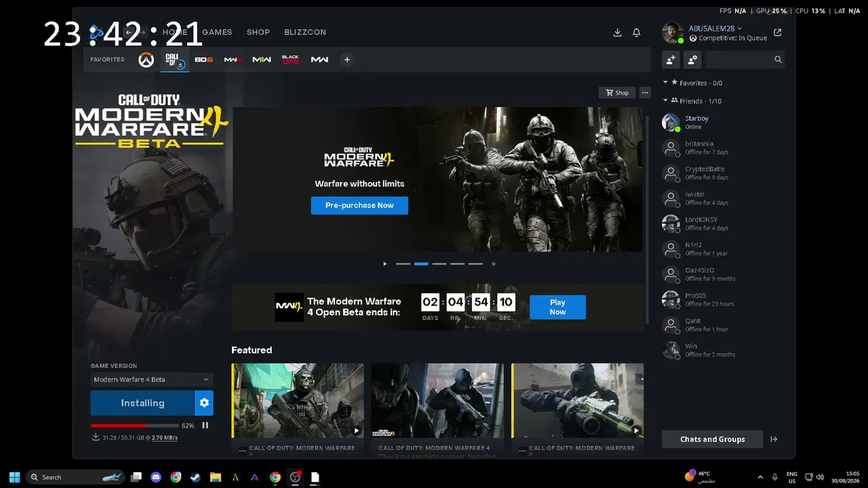Open the GAMES tab
This screenshot has width=868, height=488.
point(217,32)
